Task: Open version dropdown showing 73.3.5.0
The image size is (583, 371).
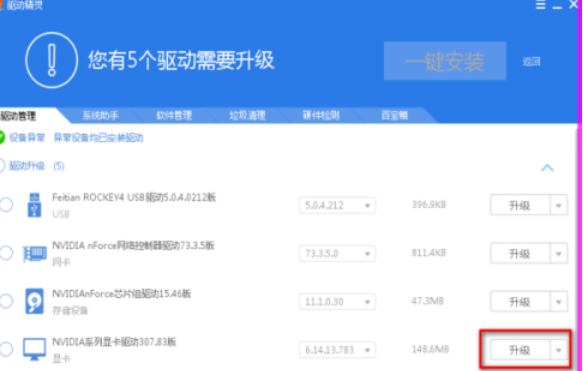Action: (337, 254)
